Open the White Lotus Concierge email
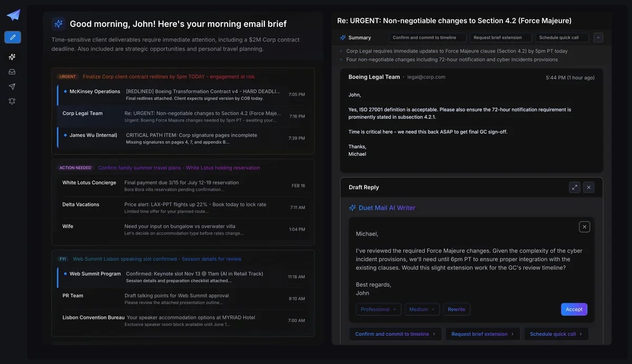 pos(183,185)
